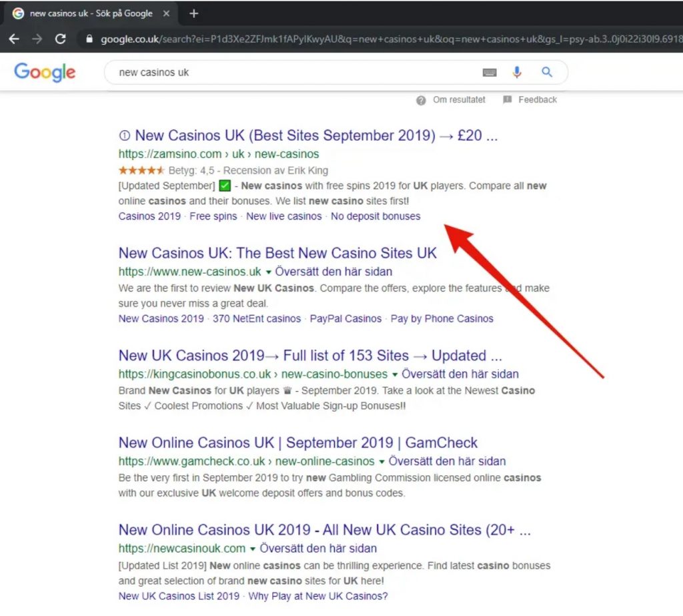Click 'Översätt den här sidan' for newcasinouk.com
Viewport: 683px width, 616px height.
318,549
